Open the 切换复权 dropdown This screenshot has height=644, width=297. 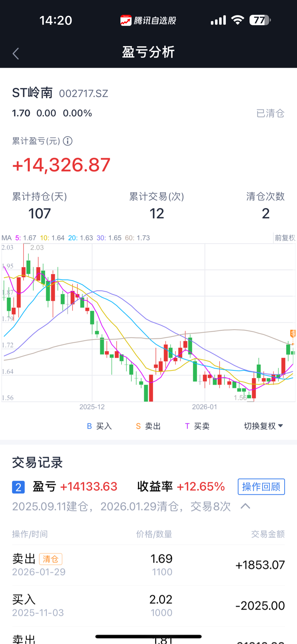point(263,426)
